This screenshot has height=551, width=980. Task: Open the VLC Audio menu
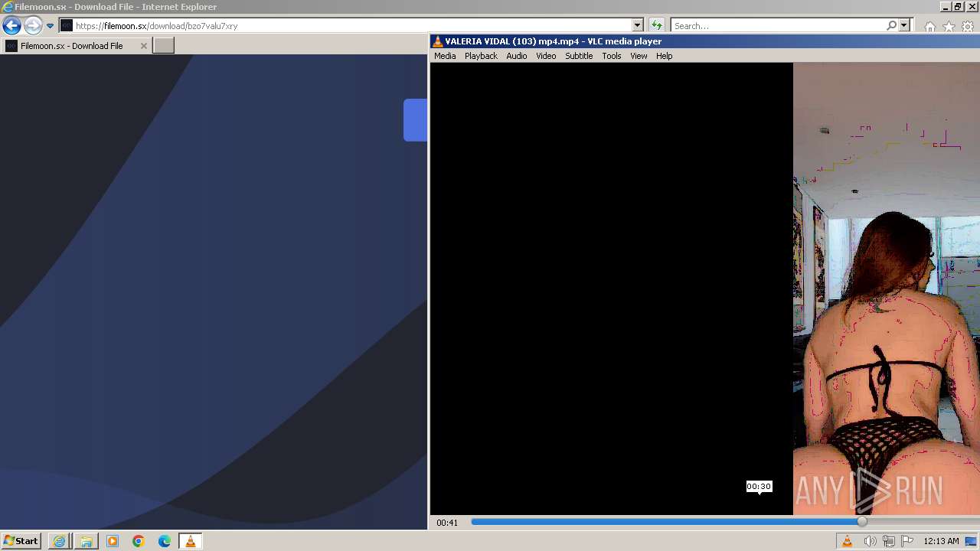(517, 56)
